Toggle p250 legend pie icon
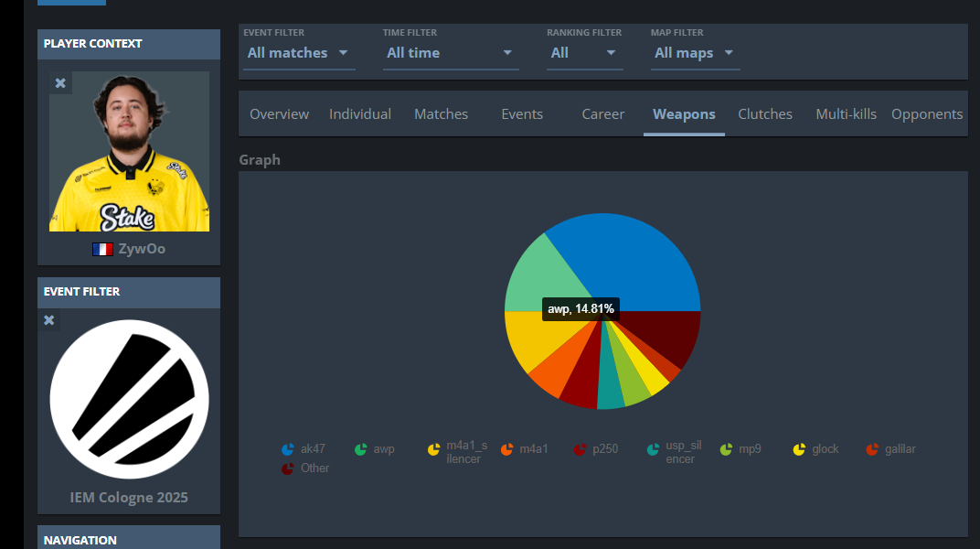This screenshot has width=980, height=549. (x=580, y=449)
